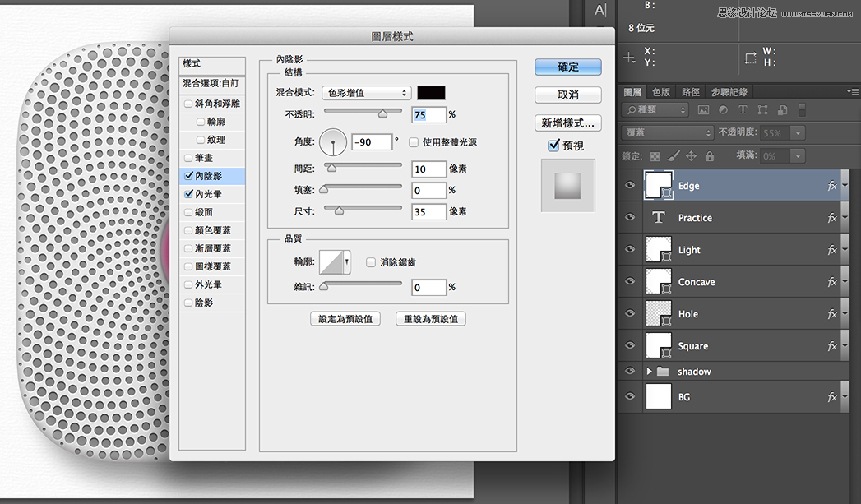861x504 pixels.
Task: Select the 圖層 layers tab
Action: [632, 92]
